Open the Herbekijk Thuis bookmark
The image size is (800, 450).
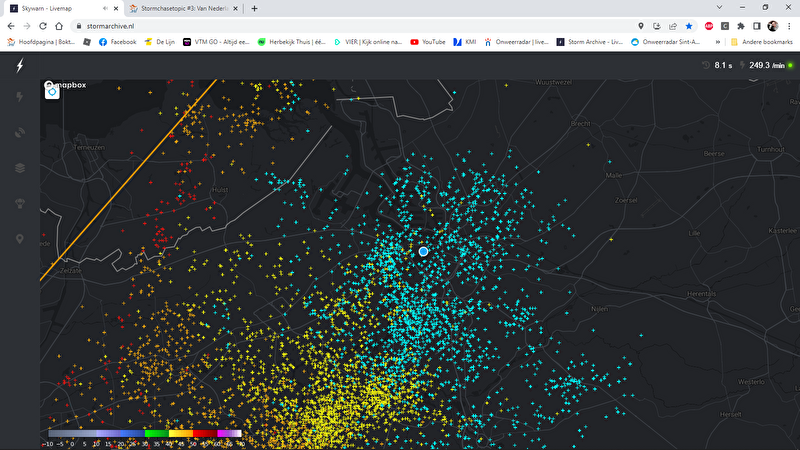pyautogui.click(x=291, y=42)
